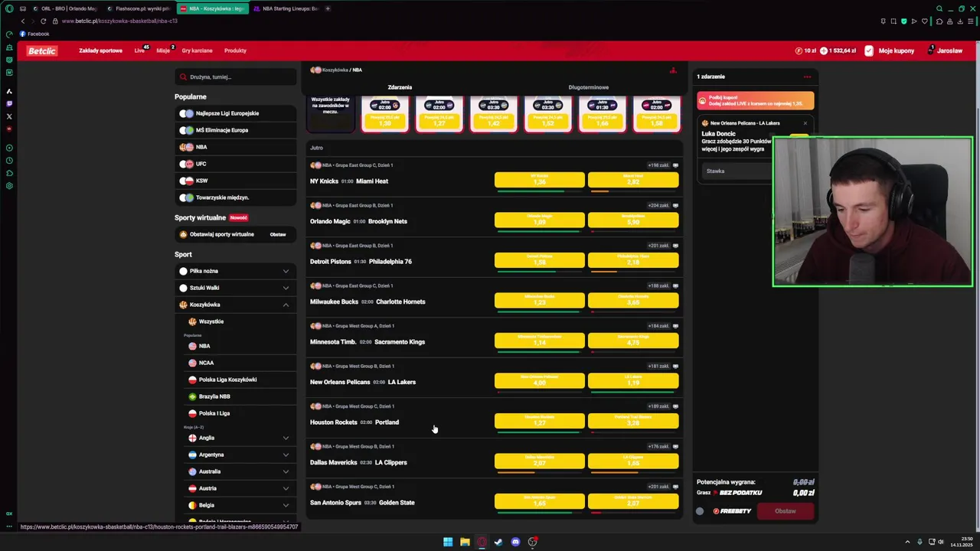Open the UFC popular link
Viewport: 980px width, 551px height.
(236, 164)
